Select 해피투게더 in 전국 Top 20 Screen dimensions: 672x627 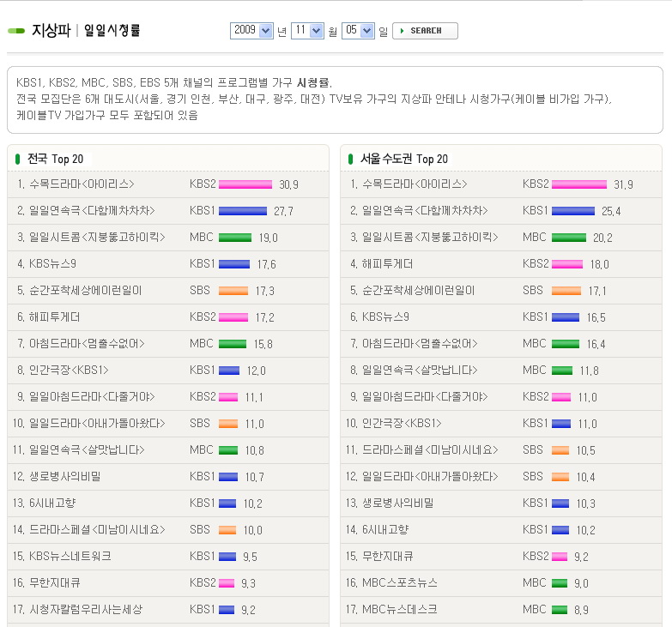54,317
